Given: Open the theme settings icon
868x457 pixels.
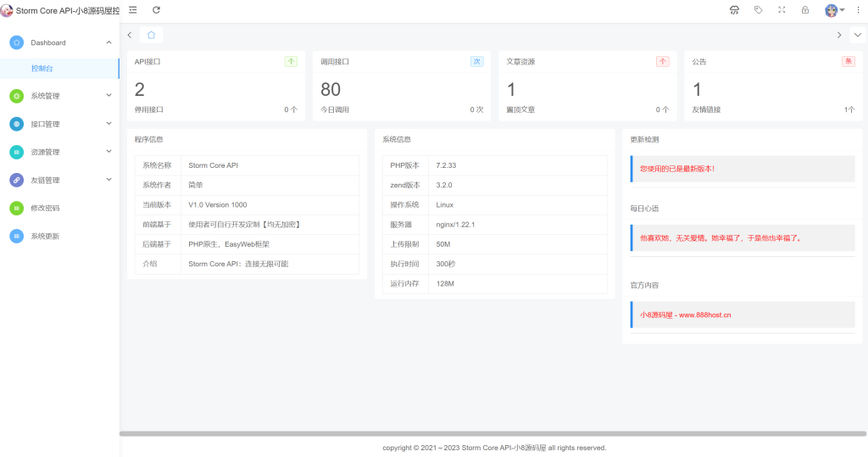Looking at the screenshot, I should coord(735,10).
